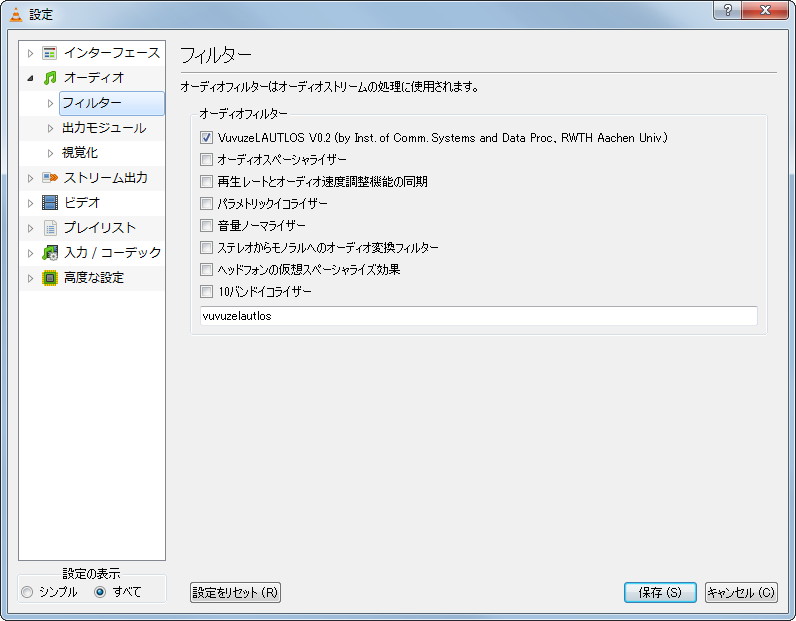Viewport: 796px width, 621px height.
Task: Expand the 出力モジュール tree arrow
Action: point(50,128)
